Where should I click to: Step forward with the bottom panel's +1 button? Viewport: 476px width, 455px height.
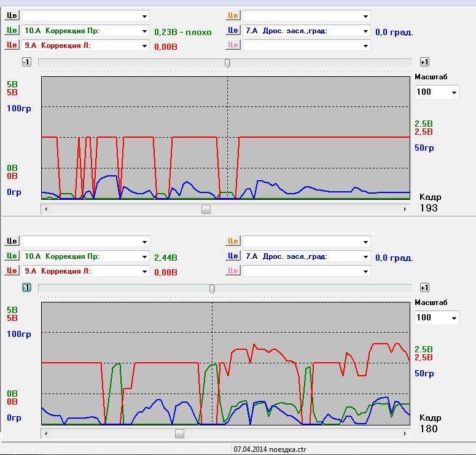tap(424, 288)
